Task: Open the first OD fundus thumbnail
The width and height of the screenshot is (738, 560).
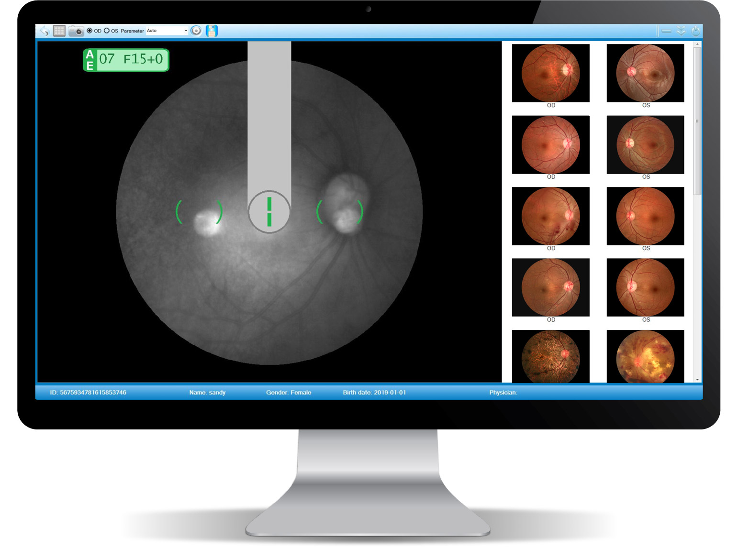Action: point(550,73)
